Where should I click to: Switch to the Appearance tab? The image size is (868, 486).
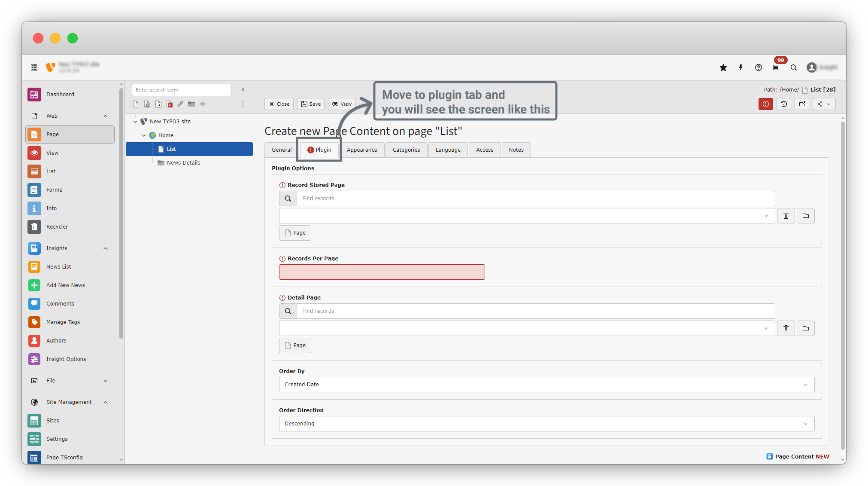click(x=362, y=150)
